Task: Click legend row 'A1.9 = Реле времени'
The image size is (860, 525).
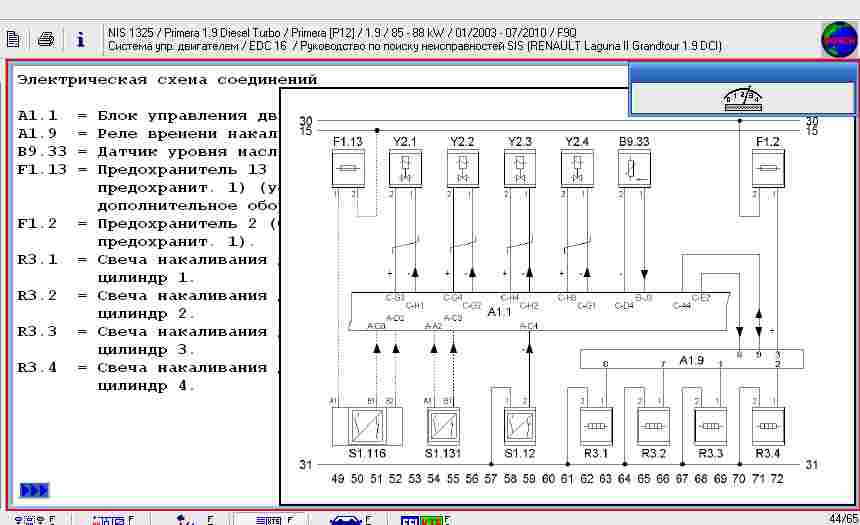Action: coord(148,134)
